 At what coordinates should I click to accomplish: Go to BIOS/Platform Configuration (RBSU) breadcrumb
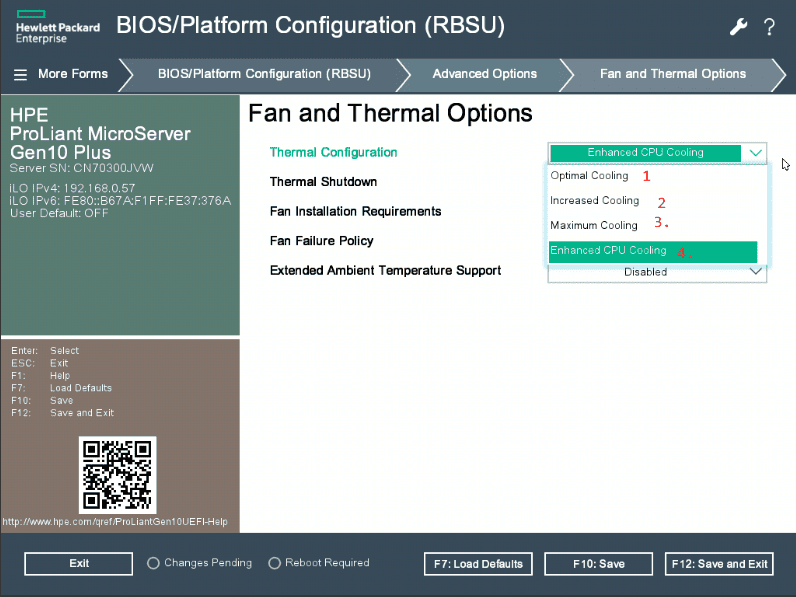click(264, 74)
